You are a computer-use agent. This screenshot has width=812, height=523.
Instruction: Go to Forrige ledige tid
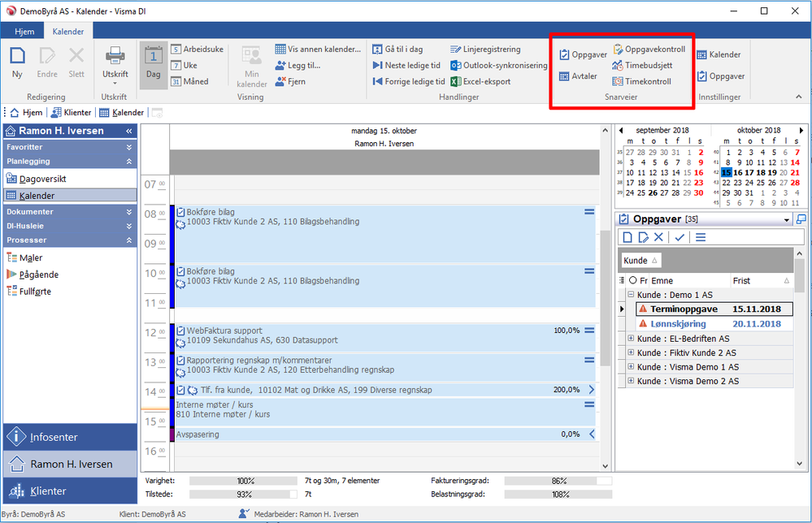409,81
